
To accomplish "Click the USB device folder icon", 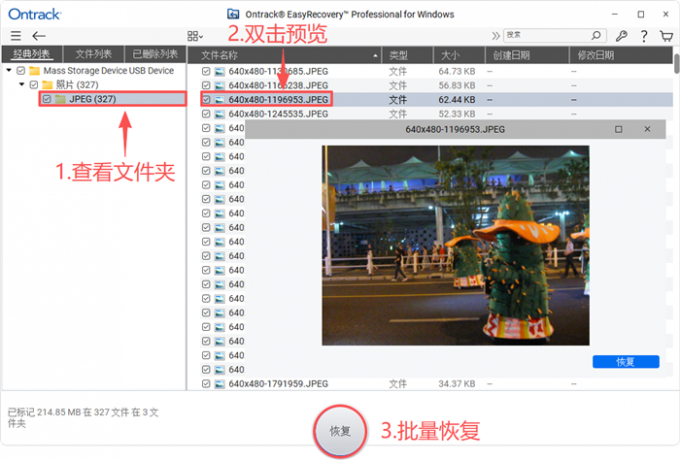I will coord(34,70).
